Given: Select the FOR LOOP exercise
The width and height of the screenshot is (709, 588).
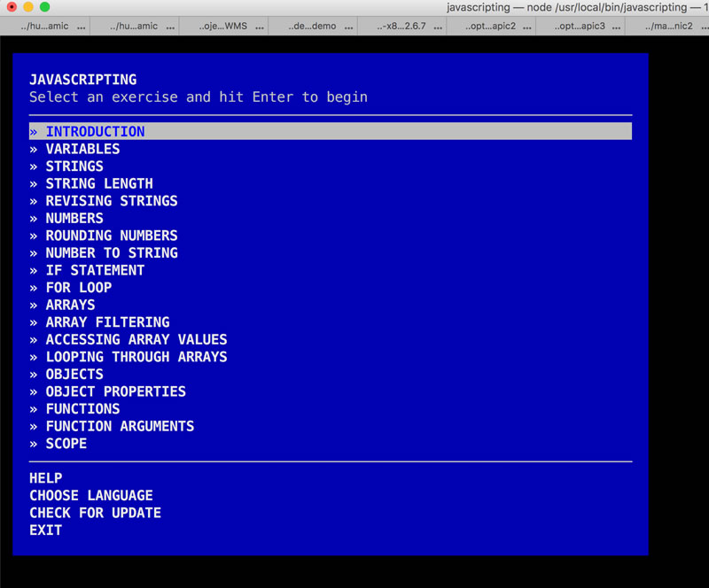Looking at the screenshot, I should tap(78, 288).
